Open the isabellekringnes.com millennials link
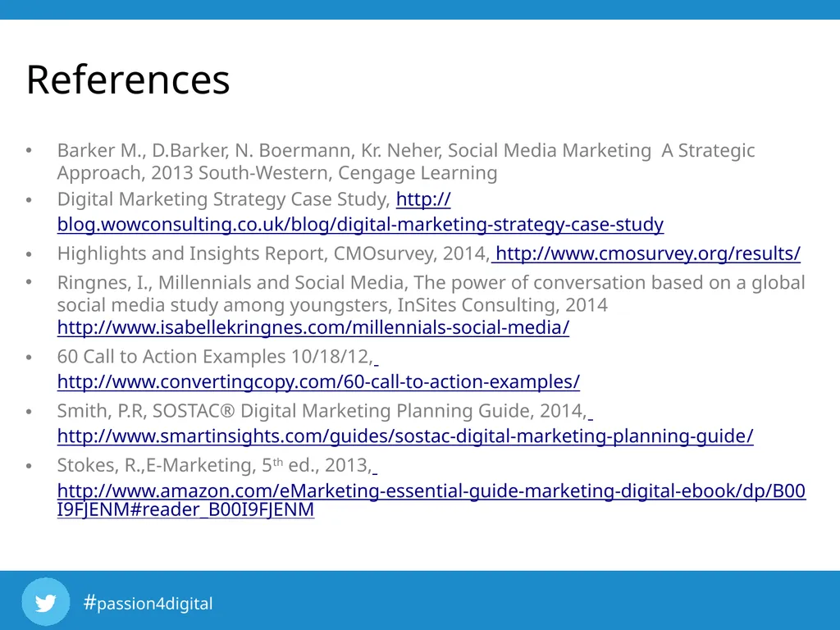Image resolution: width=840 pixels, height=630 pixels. 313,327
